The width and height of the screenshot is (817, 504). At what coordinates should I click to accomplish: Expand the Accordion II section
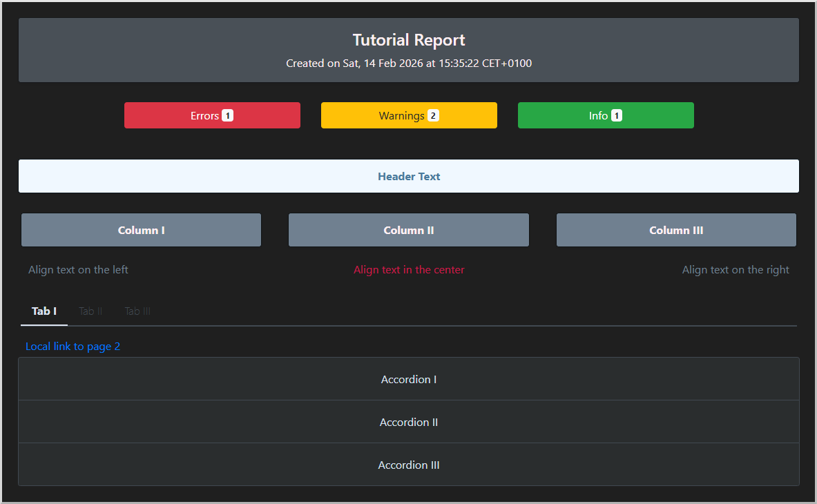[x=409, y=422]
